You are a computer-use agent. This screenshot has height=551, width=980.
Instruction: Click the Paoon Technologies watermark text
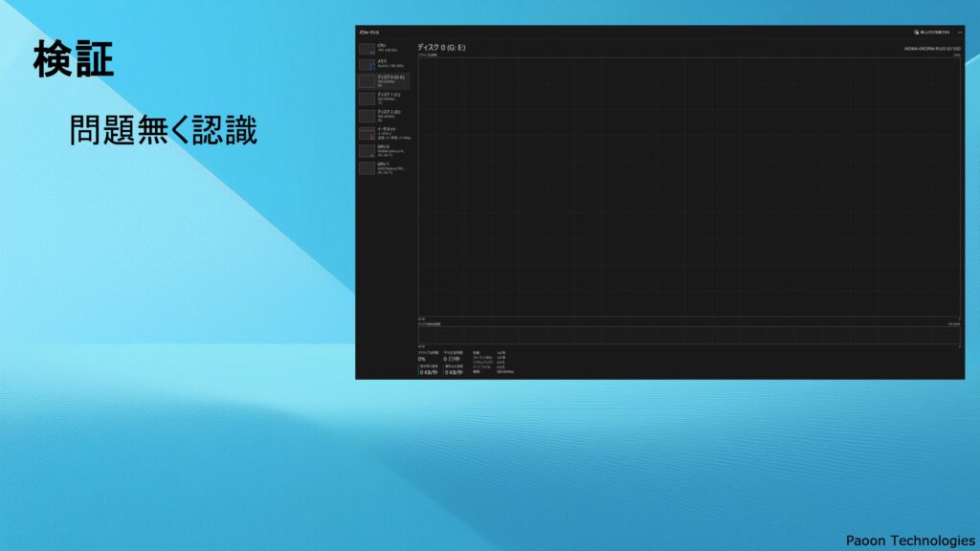pyautogui.click(x=910, y=540)
